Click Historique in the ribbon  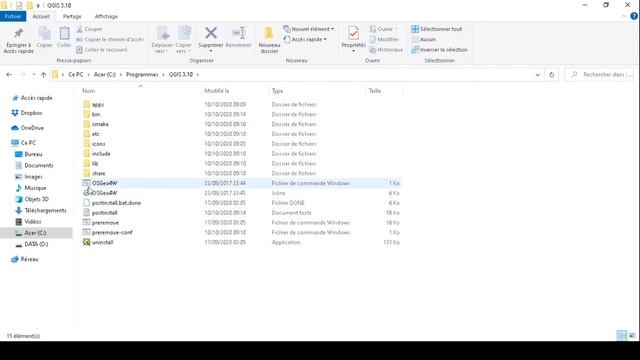386,49
